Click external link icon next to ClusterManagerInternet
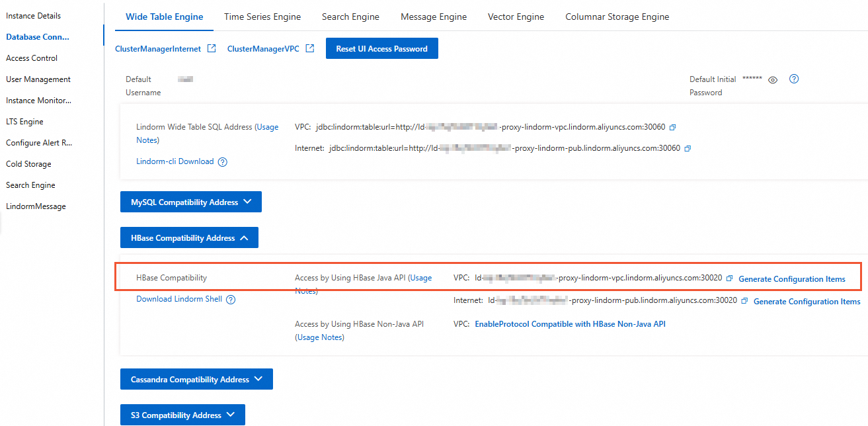Viewport: 868px width, 426px height. point(212,48)
